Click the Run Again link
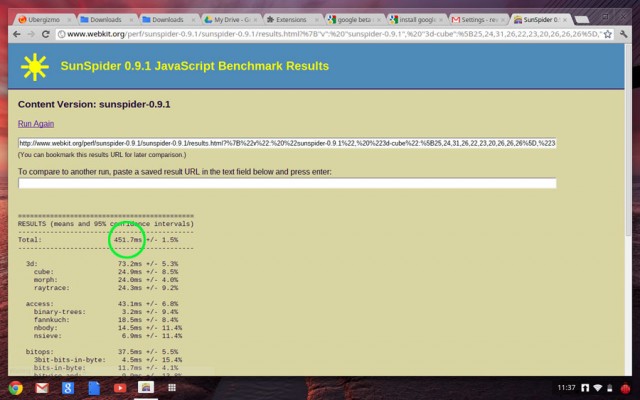Viewport: 640px width, 400px height. [x=36, y=123]
